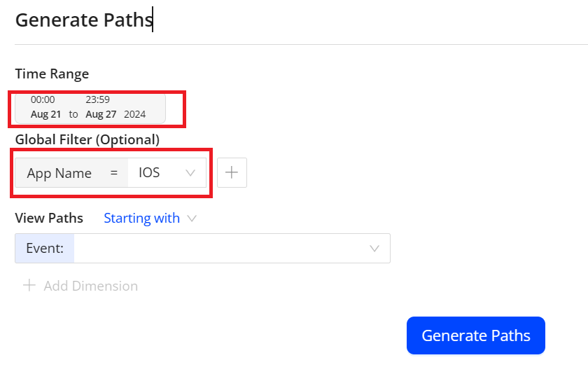Open the Time Range date picker
Screen dimensions: 588x367
pos(90,109)
